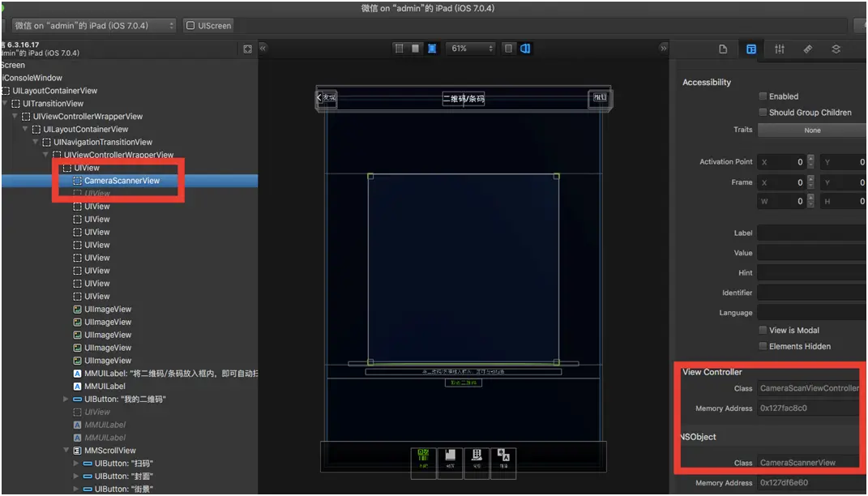The height and width of the screenshot is (496, 868).
Task: Open the Layout inspector ruler icon
Action: 808,49
